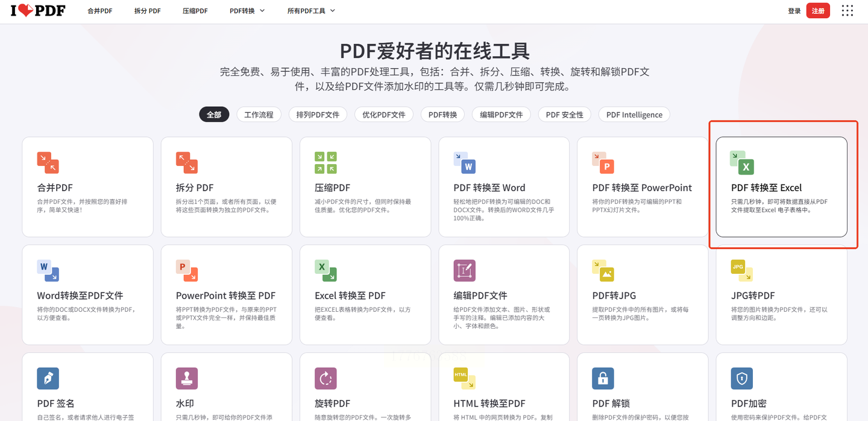Open the PowerPoint 转换至 PDF card title
The height and width of the screenshot is (421, 868).
click(225, 296)
